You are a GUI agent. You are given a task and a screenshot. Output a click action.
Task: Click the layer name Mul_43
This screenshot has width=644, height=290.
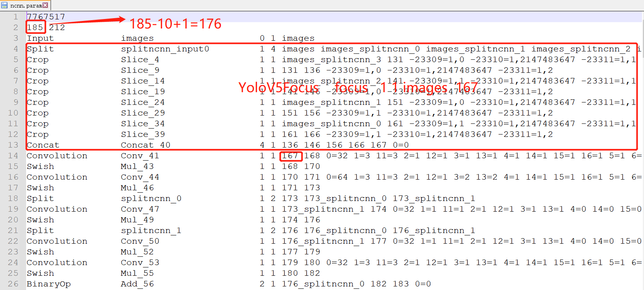click(137, 166)
